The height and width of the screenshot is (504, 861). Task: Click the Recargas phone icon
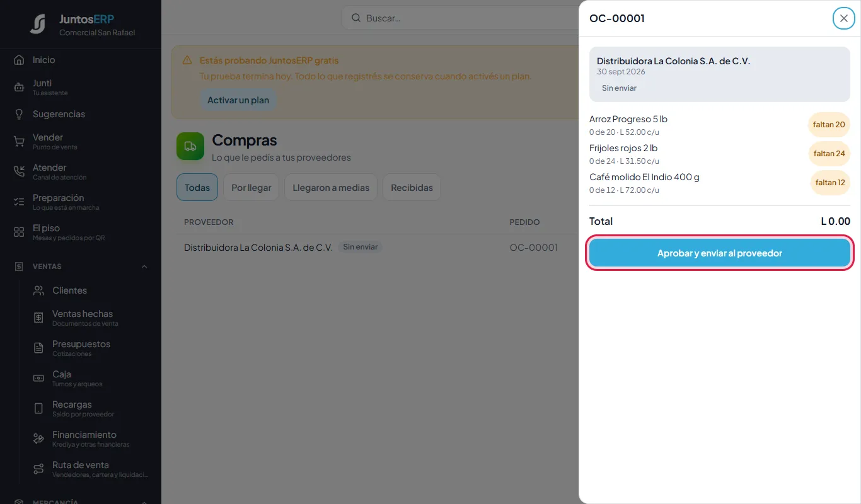pyautogui.click(x=38, y=409)
